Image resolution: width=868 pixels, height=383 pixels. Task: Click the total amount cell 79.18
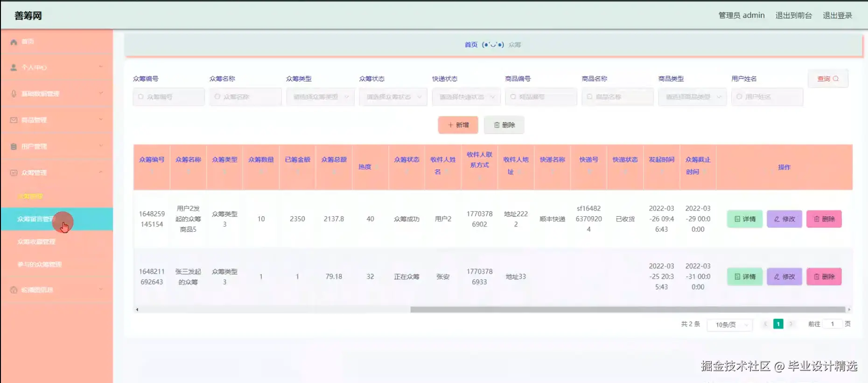[334, 277]
